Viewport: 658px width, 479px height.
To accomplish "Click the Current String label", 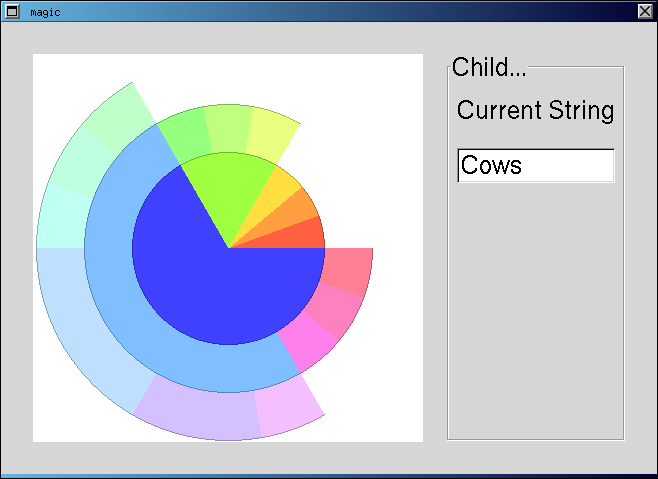I will point(535,110).
